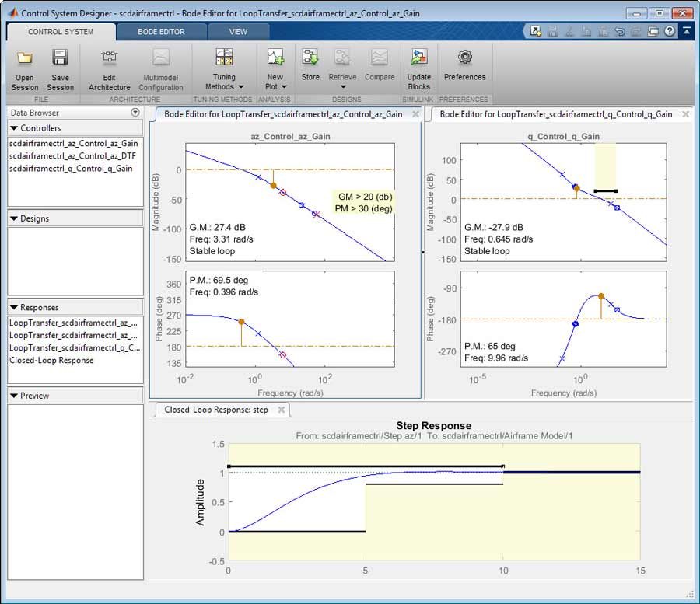Select the q_Control_q_Gain Bode Editor tab

[x=556, y=114]
